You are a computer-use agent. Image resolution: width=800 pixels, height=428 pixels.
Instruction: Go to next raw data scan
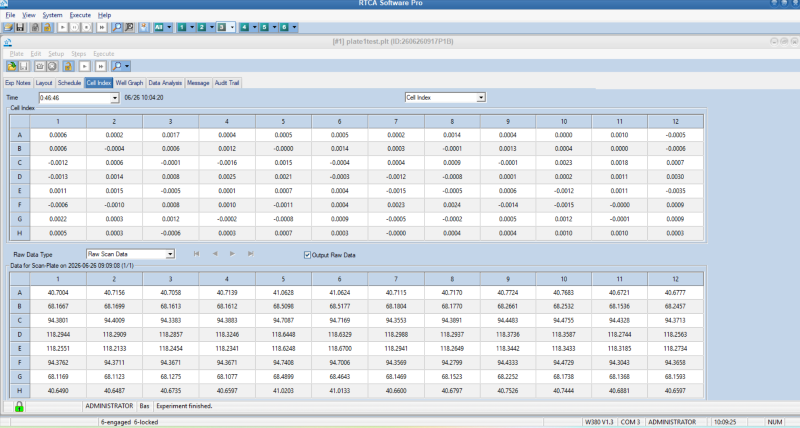click(x=233, y=254)
